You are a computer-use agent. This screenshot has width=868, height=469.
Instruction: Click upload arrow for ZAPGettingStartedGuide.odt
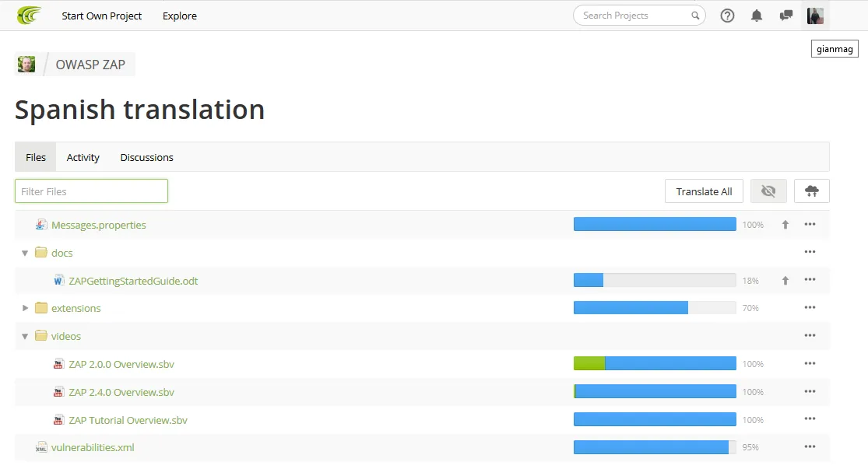pos(785,281)
